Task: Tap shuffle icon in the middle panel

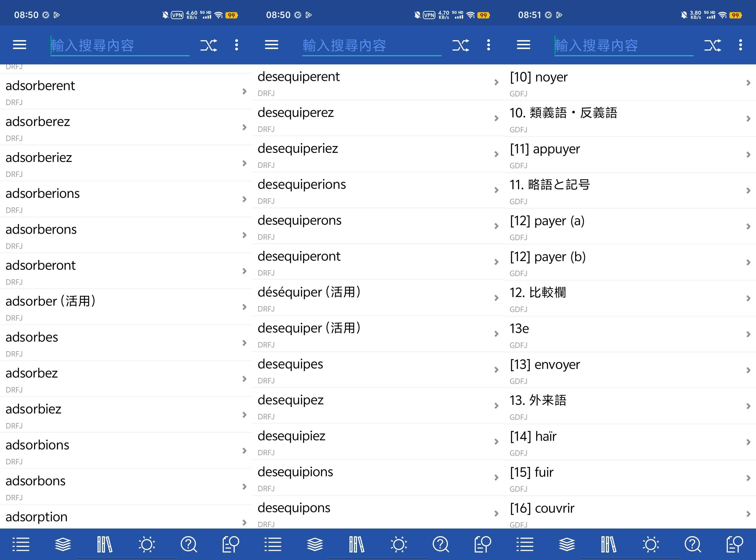Action: (461, 45)
